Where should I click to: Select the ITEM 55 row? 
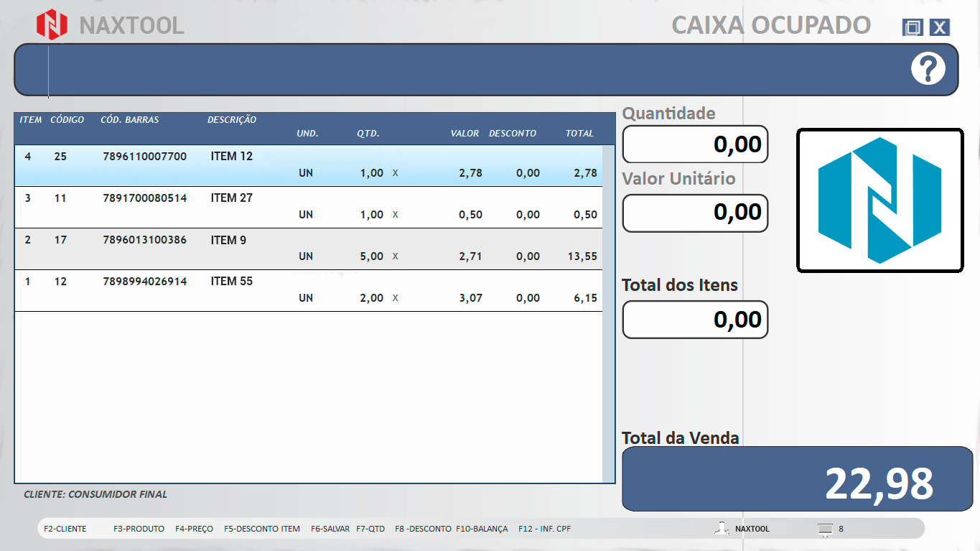pos(309,290)
